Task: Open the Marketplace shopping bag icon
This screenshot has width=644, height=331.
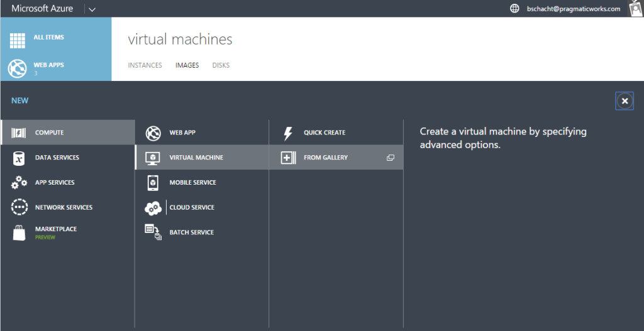Action: coord(19,233)
